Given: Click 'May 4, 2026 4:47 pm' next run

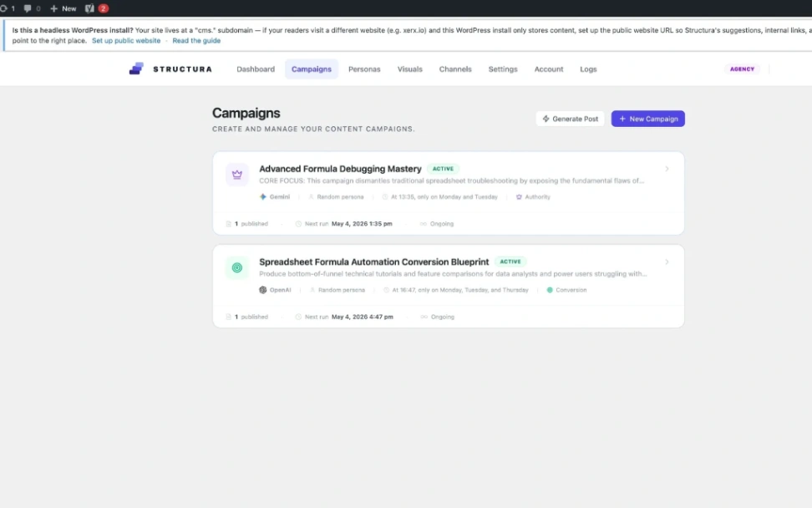Looking at the screenshot, I should 363,317.
